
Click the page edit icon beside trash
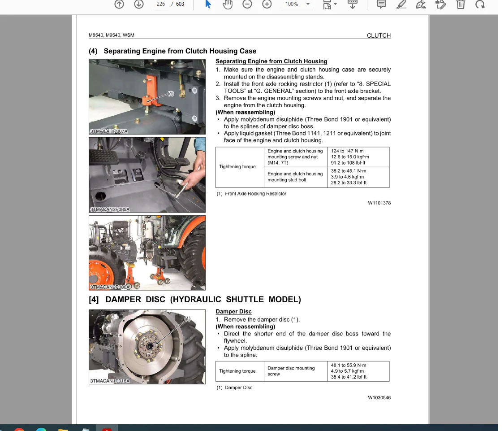[441, 4]
